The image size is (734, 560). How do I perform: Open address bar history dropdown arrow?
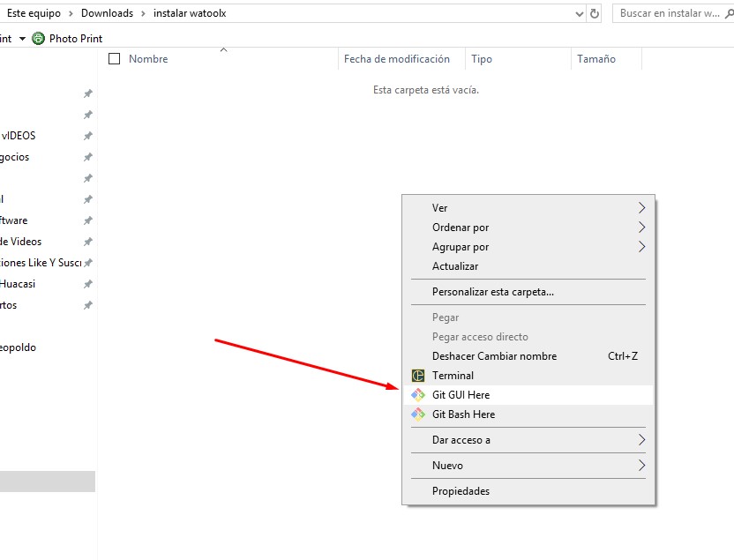579,13
